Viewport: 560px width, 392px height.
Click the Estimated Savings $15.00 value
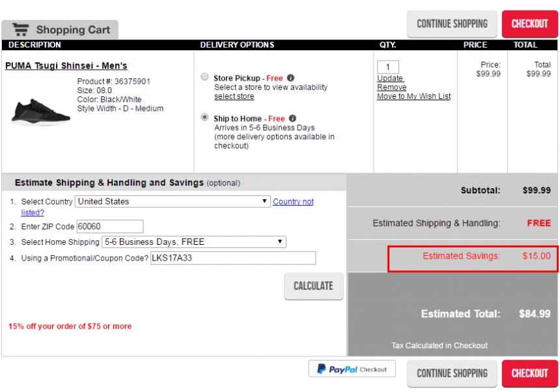537,256
